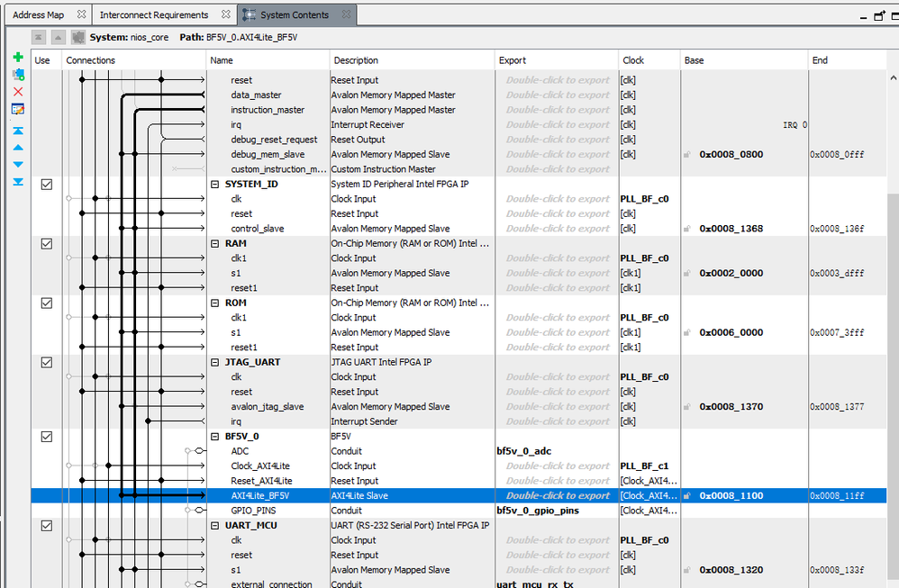Viewport: 899px width, 588px height.
Task: Close the Interconnect Requirements tab via its X
Action: pyautogui.click(x=226, y=14)
